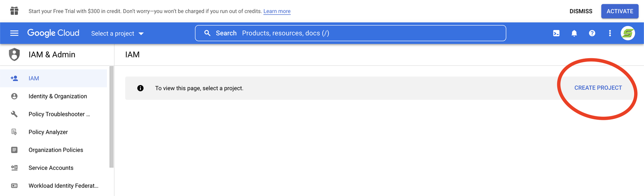Click the info icon in project notice
This screenshot has height=196, width=644.
pyautogui.click(x=141, y=88)
